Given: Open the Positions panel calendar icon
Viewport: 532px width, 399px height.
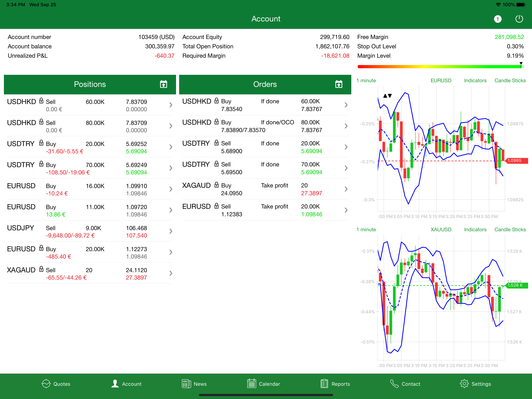Looking at the screenshot, I should click(164, 84).
